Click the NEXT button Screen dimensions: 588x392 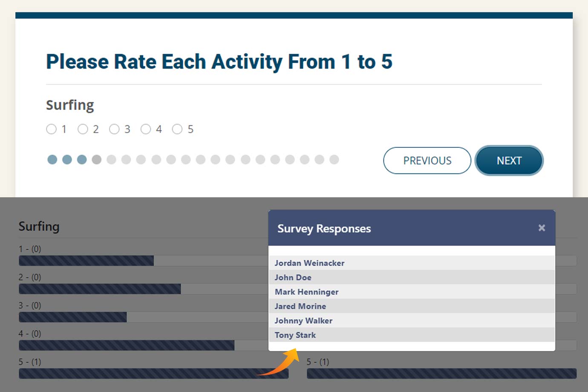click(x=509, y=161)
